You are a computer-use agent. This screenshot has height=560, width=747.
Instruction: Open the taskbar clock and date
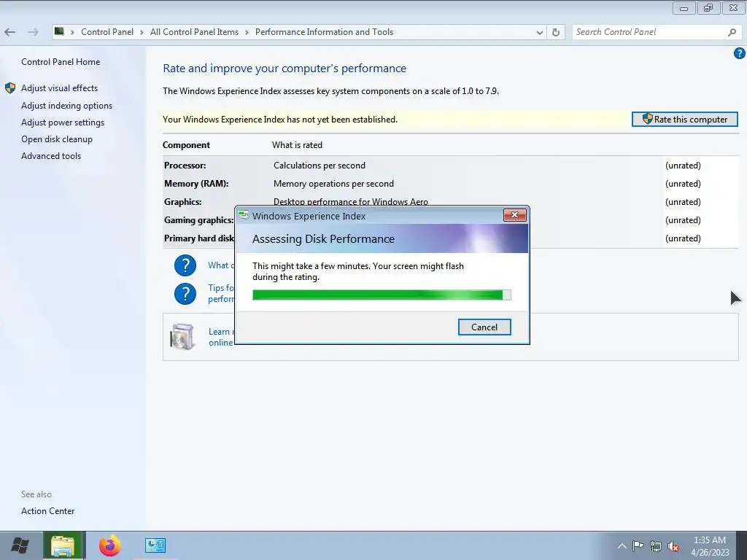point(710,546)
